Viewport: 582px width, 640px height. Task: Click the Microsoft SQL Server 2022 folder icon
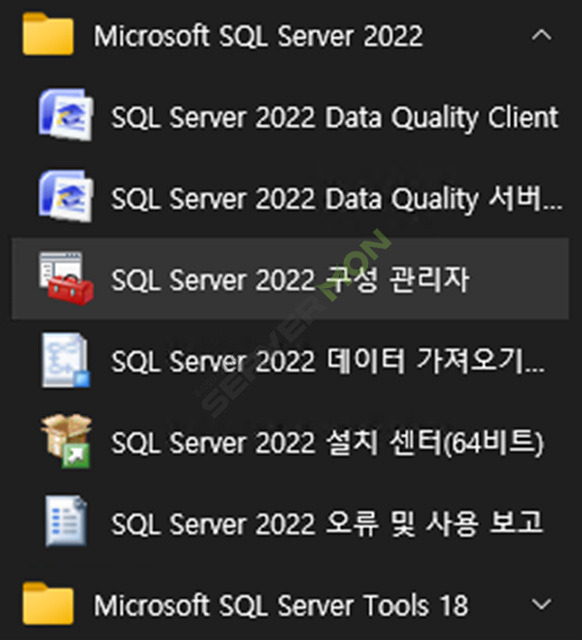pyautogui.click(x=48, y=34)
